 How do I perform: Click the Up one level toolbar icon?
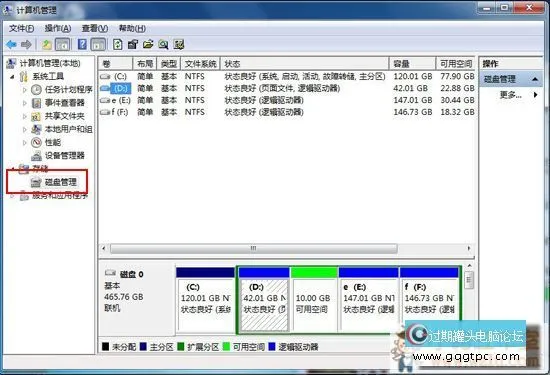pyautogui.click(x=47, y=45)
